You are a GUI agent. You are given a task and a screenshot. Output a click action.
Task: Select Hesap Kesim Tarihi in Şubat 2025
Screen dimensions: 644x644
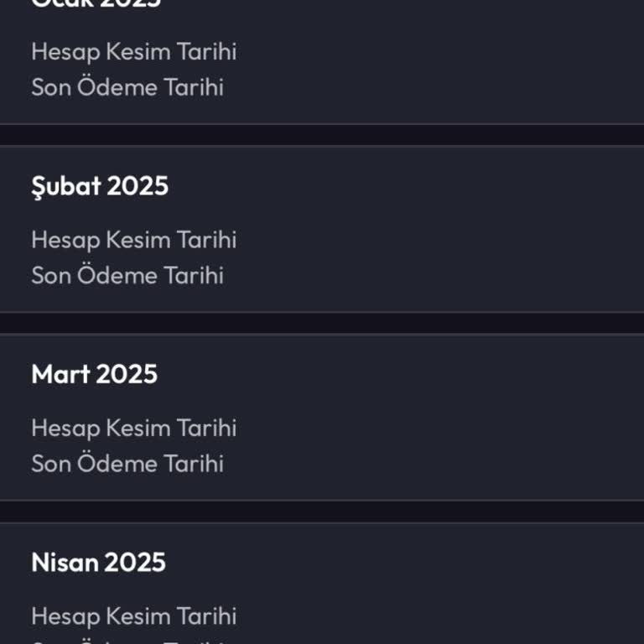point(133,240)
